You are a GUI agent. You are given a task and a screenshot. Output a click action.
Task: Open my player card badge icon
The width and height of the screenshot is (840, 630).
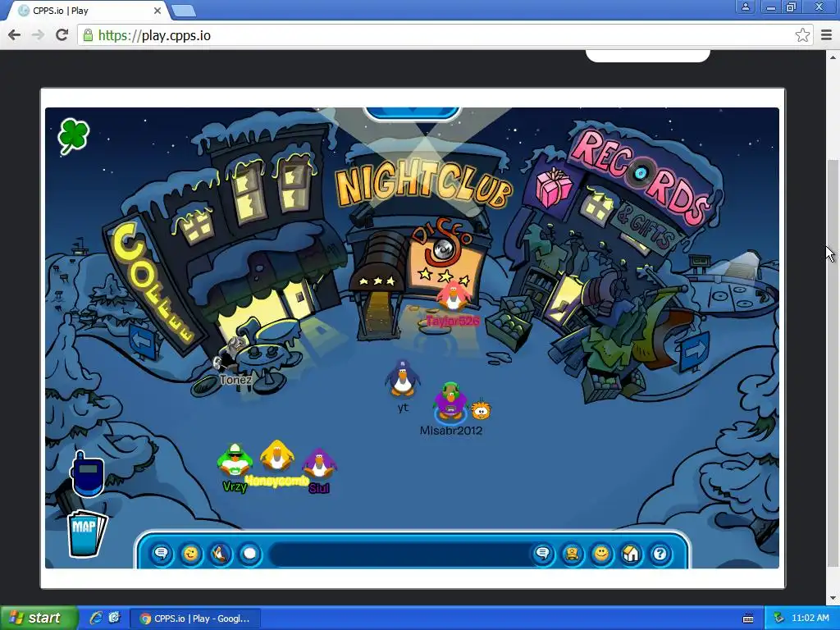point(572,553)
